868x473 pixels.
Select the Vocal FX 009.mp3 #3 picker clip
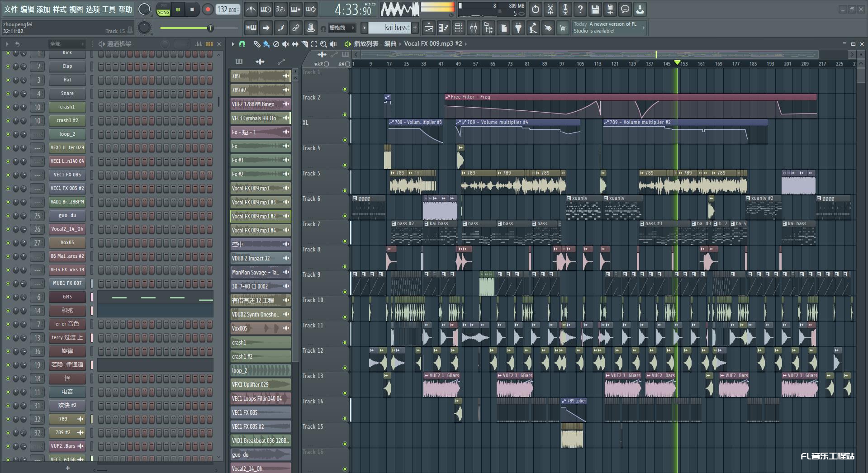[261, 202]
